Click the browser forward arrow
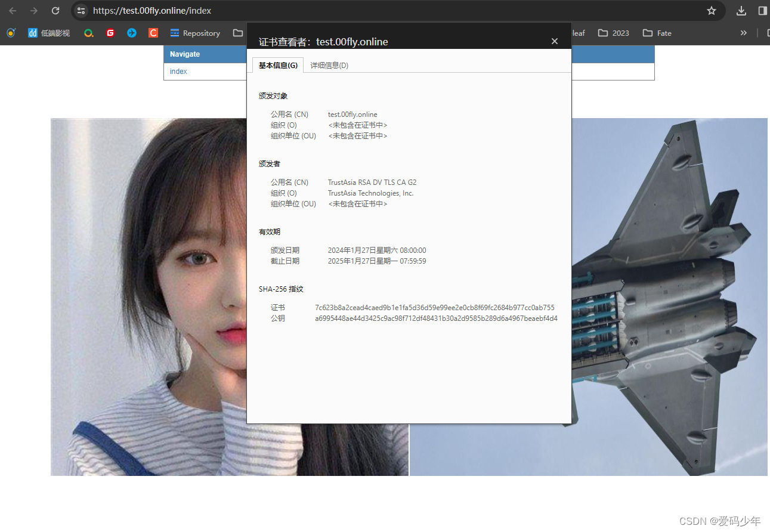This screenshot has height=532, width=770. click(34, 11)
